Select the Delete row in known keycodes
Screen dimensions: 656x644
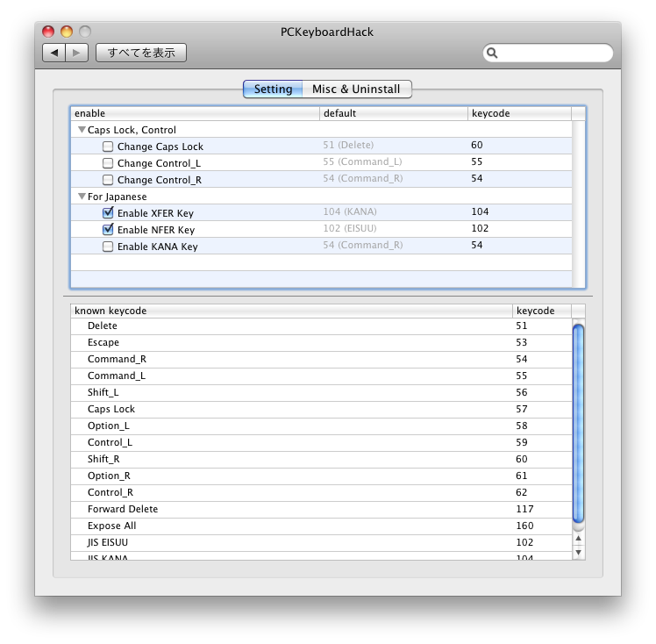tap(321, 326)
